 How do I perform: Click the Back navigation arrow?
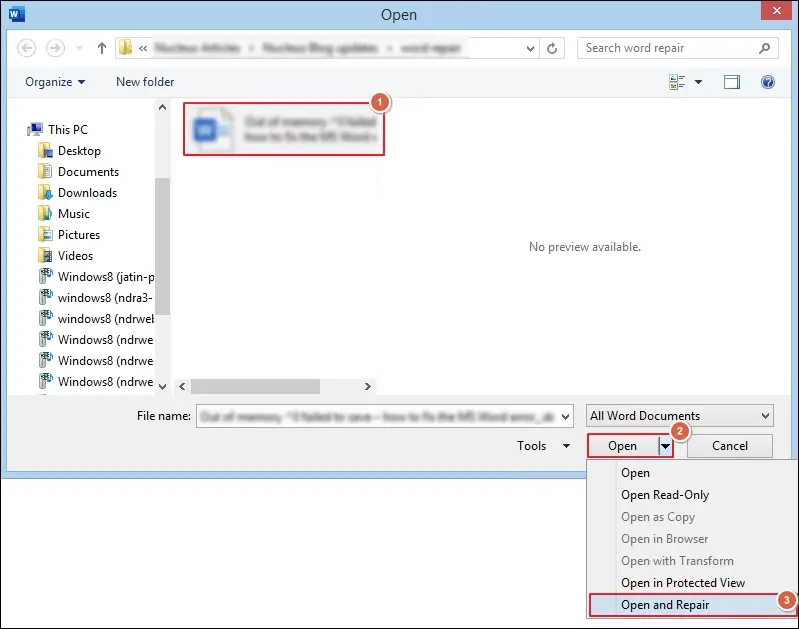(26, 48)
